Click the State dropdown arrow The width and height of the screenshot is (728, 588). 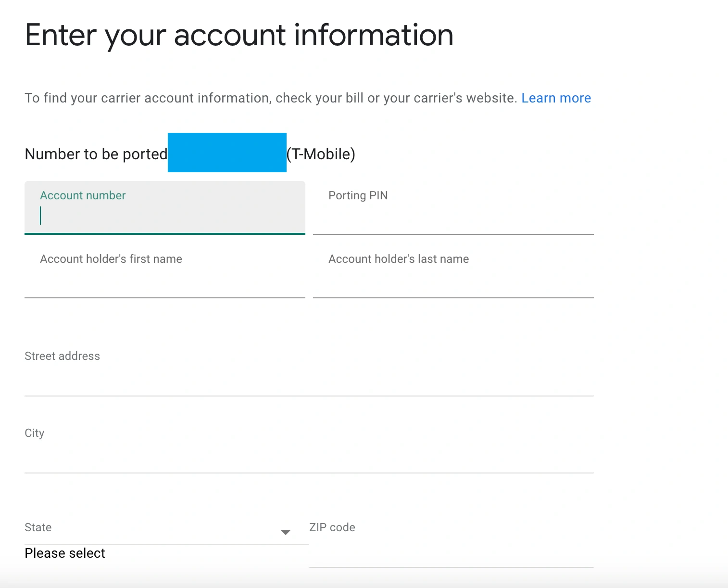pyautogui.click(x=285, y=532)
